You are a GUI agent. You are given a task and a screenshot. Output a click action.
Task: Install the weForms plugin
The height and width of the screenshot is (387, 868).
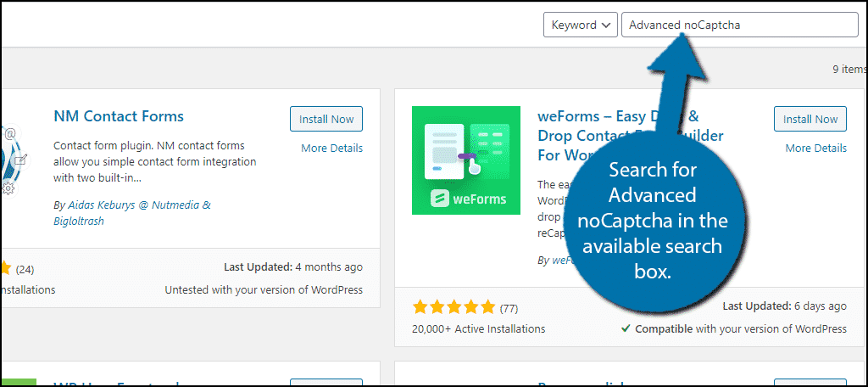pos(810,119)
